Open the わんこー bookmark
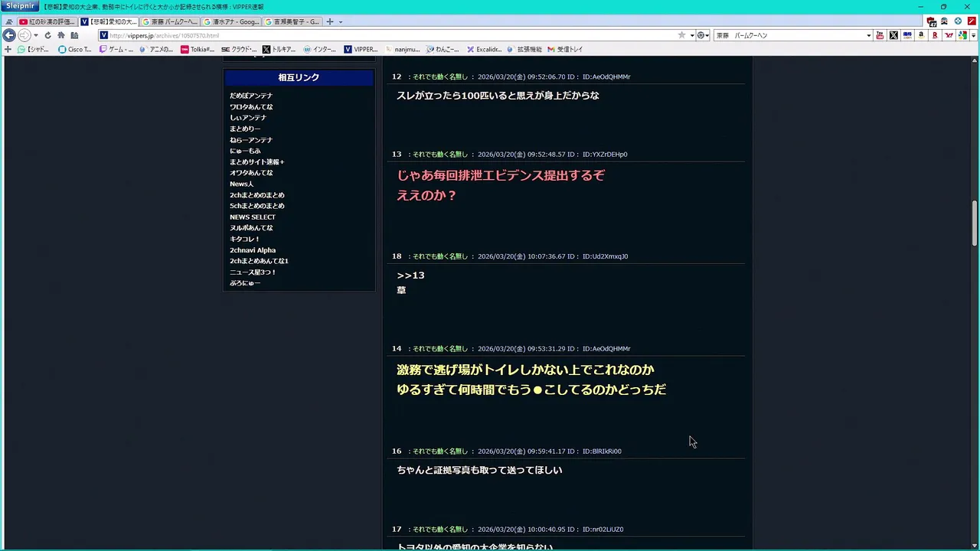 443,49
